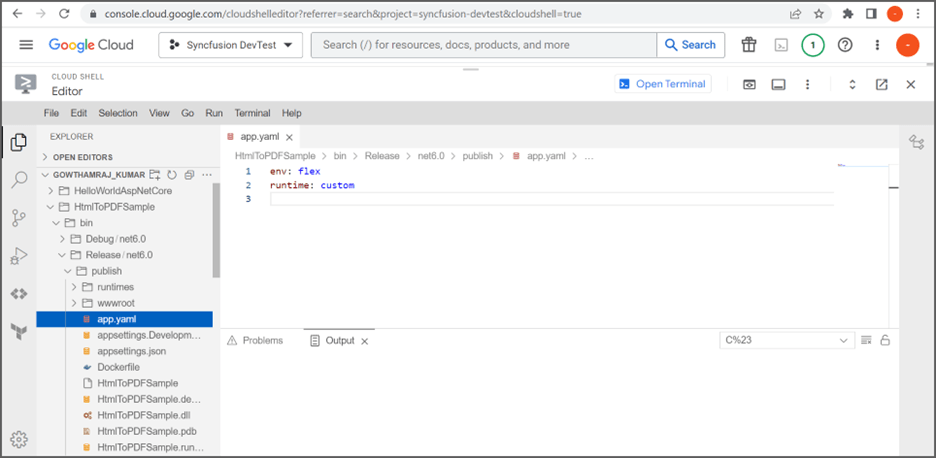
Task: Focus the resources search field
Action: coord(484,45)
